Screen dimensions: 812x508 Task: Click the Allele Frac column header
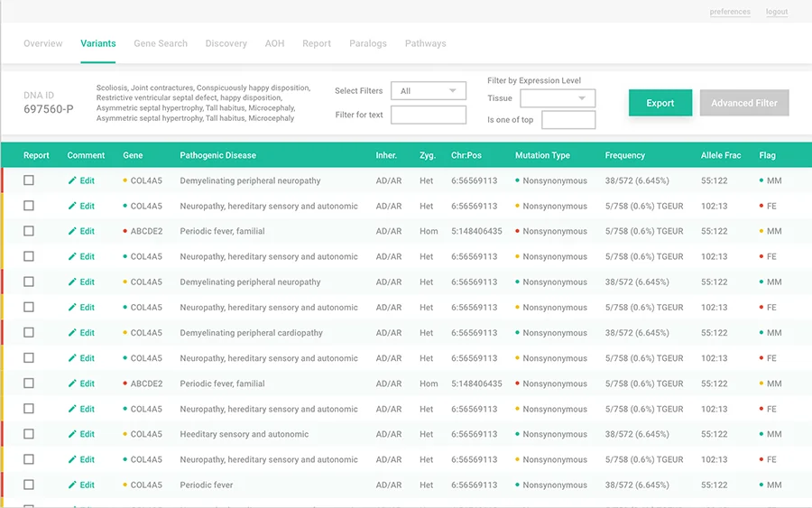(x=721, y=155)
